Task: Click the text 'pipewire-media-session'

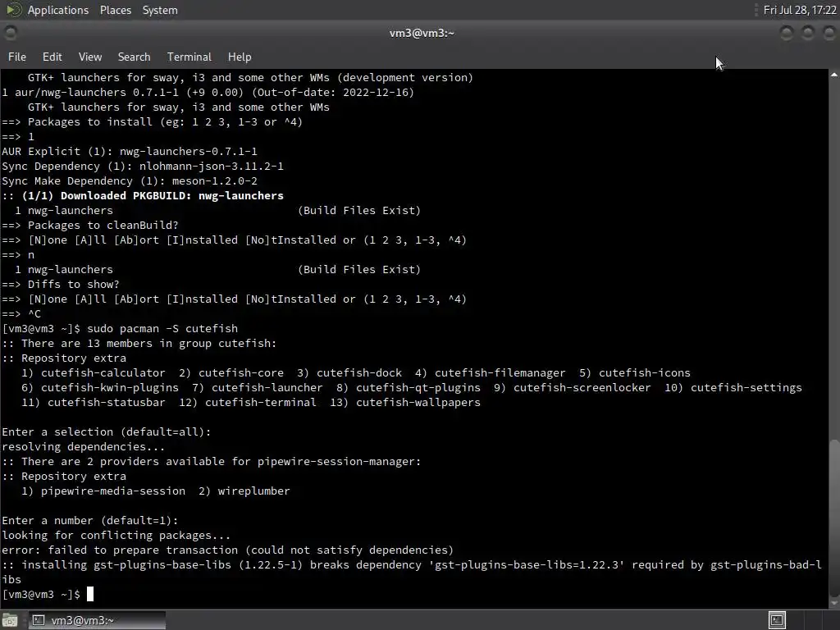Action: (113, 491)
